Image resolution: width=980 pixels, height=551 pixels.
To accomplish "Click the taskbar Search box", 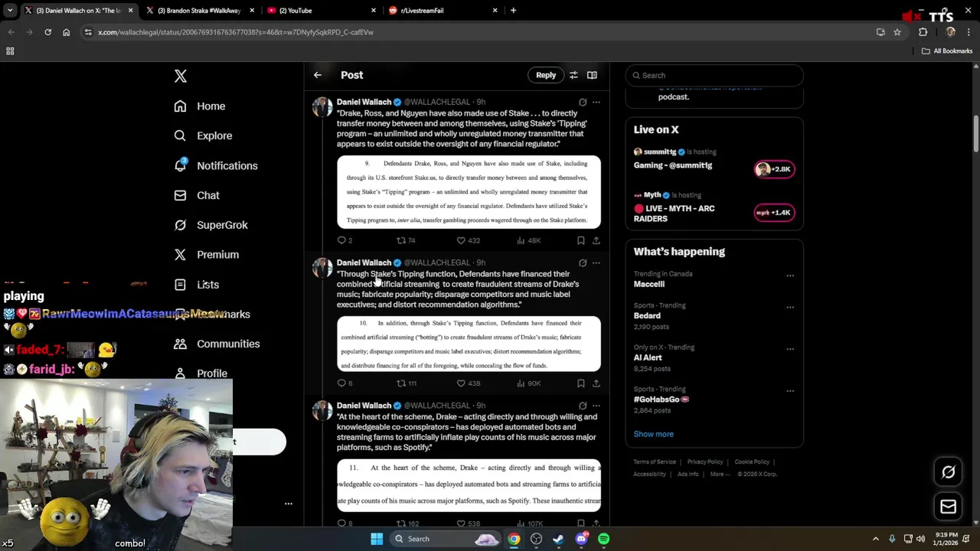I will click(445, 539).
